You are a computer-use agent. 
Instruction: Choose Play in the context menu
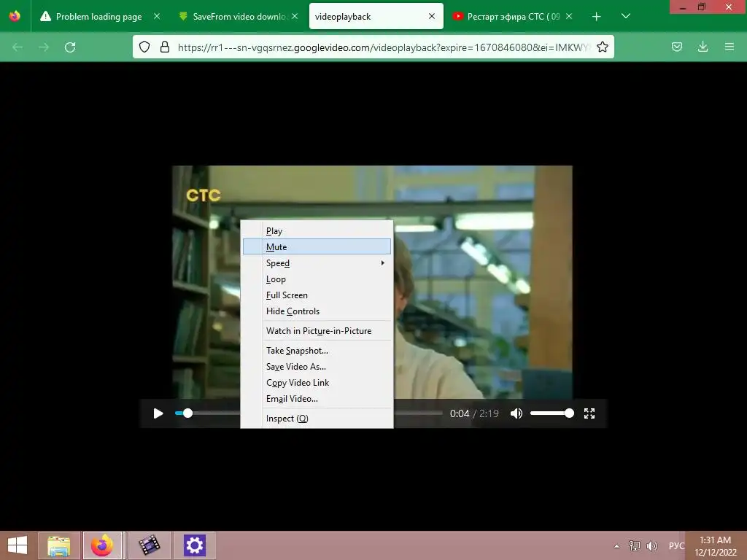317,231
